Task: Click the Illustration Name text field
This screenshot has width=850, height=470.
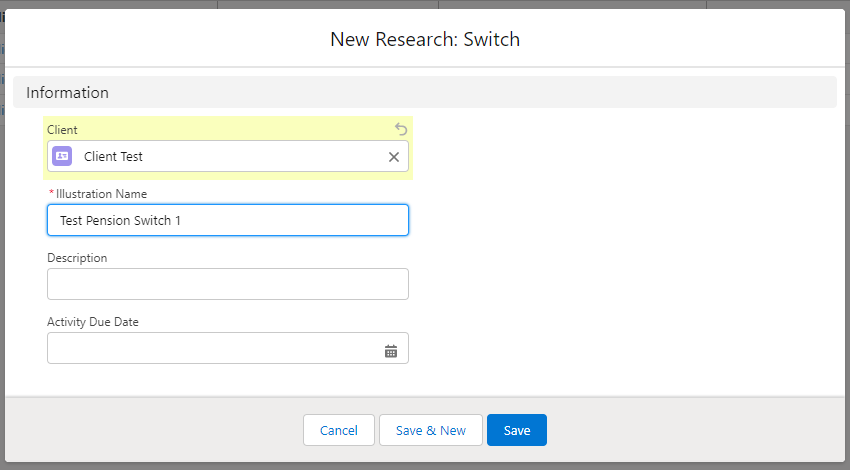Action: pos(228,220)
